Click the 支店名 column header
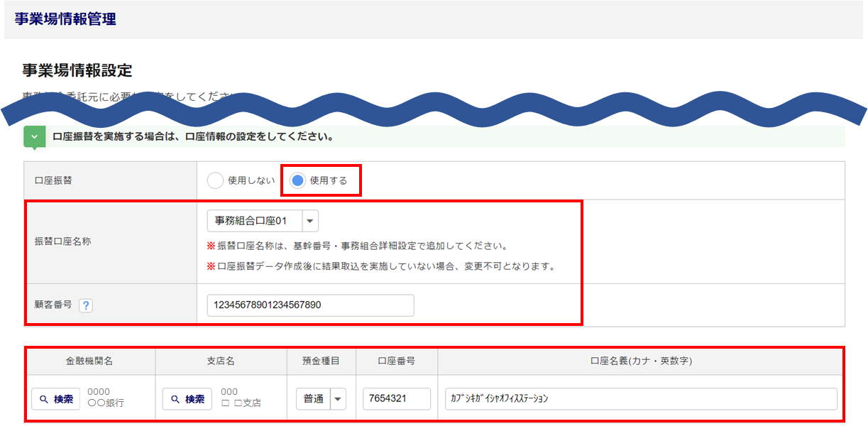Image resolution: width=868 pixels, height=436 pixels. [221, 361]
